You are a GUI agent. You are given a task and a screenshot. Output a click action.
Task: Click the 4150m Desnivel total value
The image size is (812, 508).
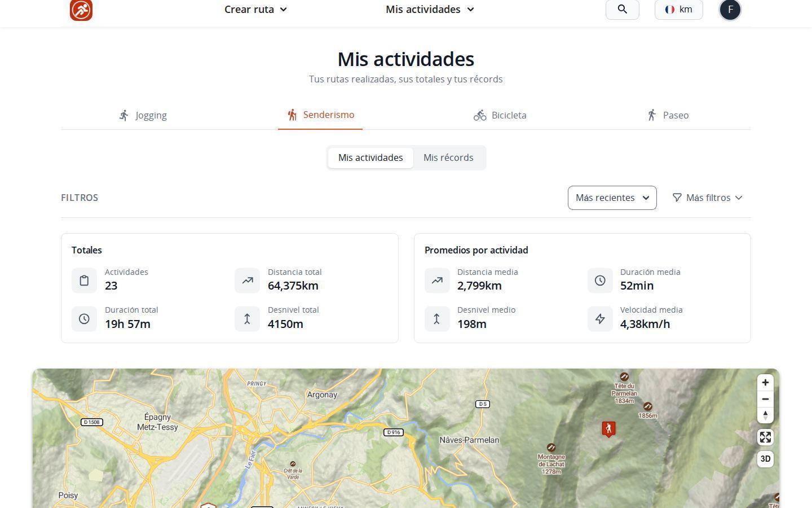coord(285,324)
